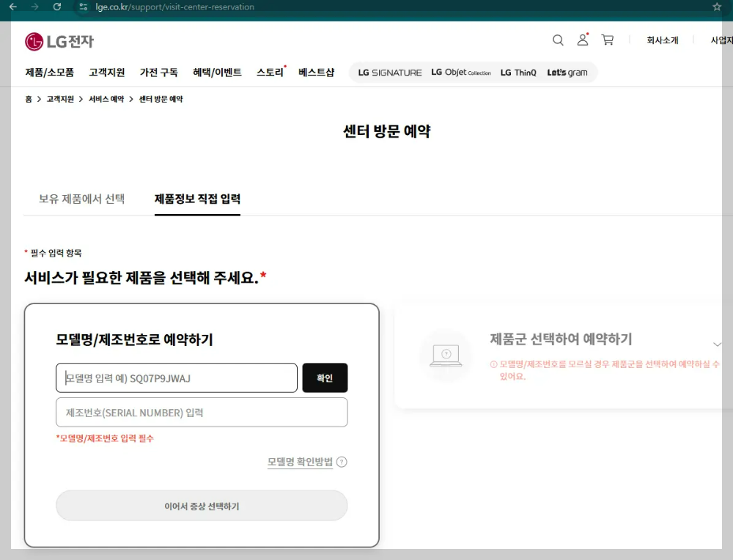Click the bookmark star in address bar
Viewport: 733px width, 560px height.
(716, 8)
